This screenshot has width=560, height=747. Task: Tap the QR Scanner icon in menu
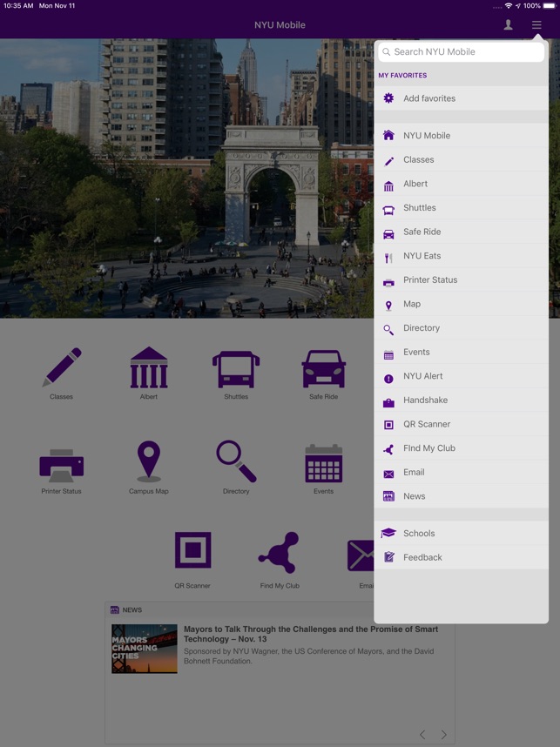[x=388, y=425]
